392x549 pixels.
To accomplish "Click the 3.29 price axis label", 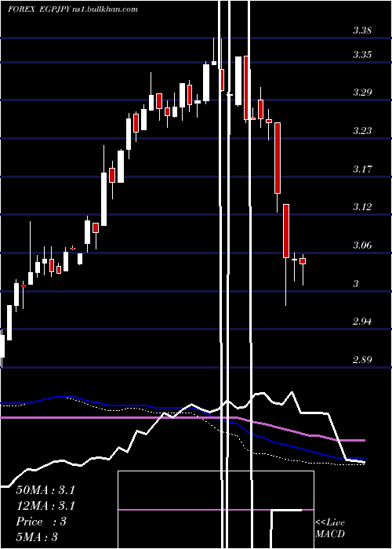I will click(362, 93).
